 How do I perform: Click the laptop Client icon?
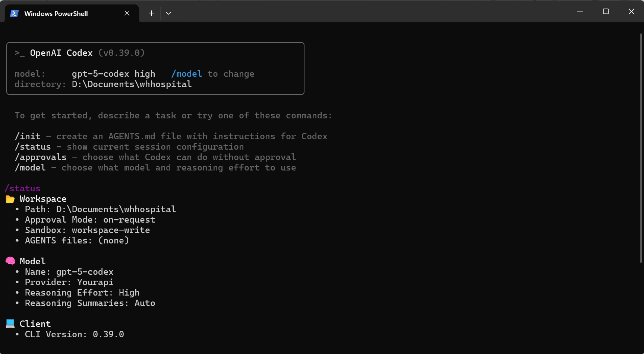click(x=10, y=324)
